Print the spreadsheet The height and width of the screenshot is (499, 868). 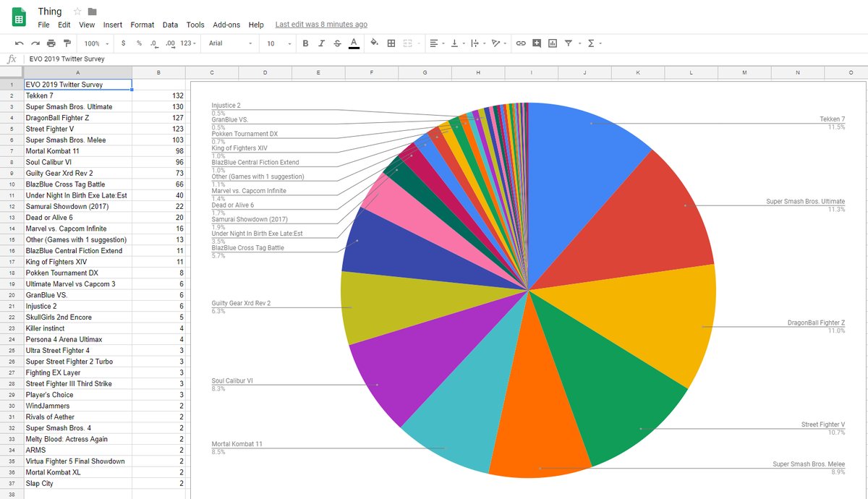(51, 43)
